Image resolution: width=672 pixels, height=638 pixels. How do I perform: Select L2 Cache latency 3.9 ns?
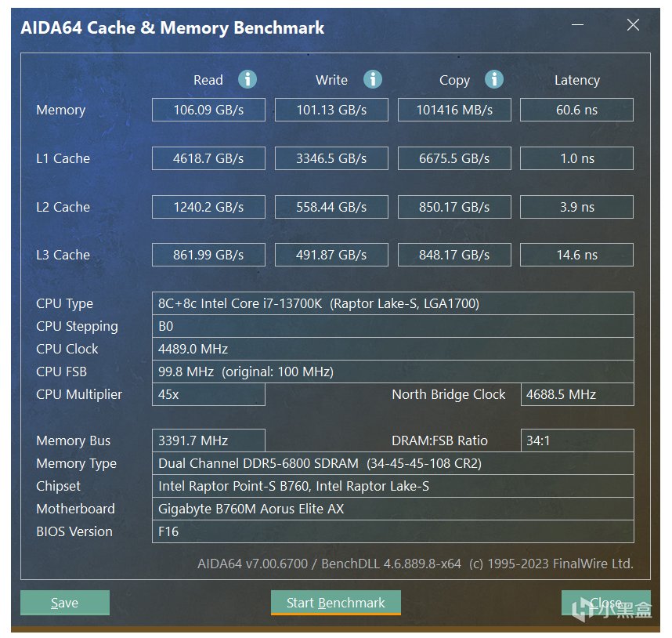(576, 207)
